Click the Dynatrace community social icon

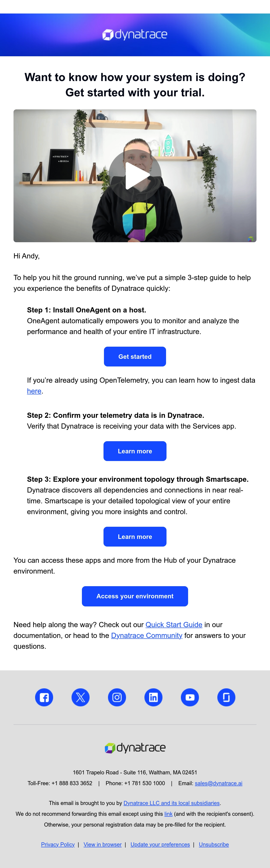tap(226, 697)
